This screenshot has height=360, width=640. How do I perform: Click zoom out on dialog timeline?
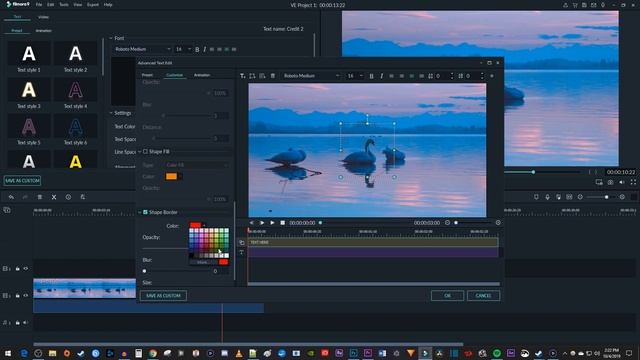[448, 223]
